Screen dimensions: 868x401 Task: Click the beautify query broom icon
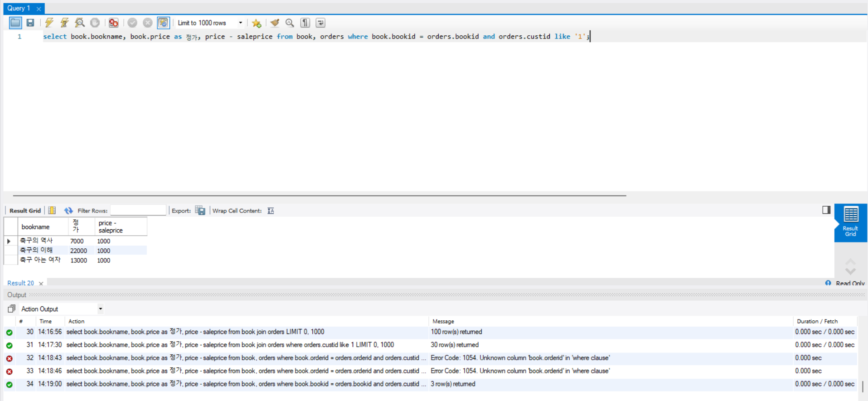tap(275, 23)
